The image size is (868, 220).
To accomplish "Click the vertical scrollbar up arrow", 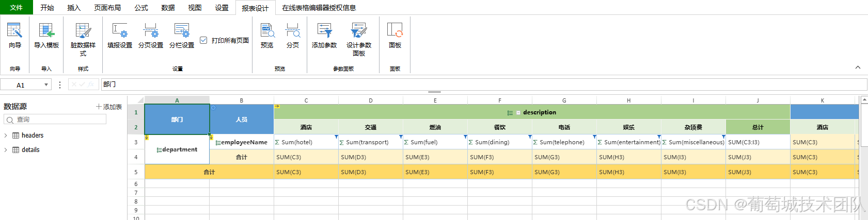I will pyautogui.click(x=864, y=100).
